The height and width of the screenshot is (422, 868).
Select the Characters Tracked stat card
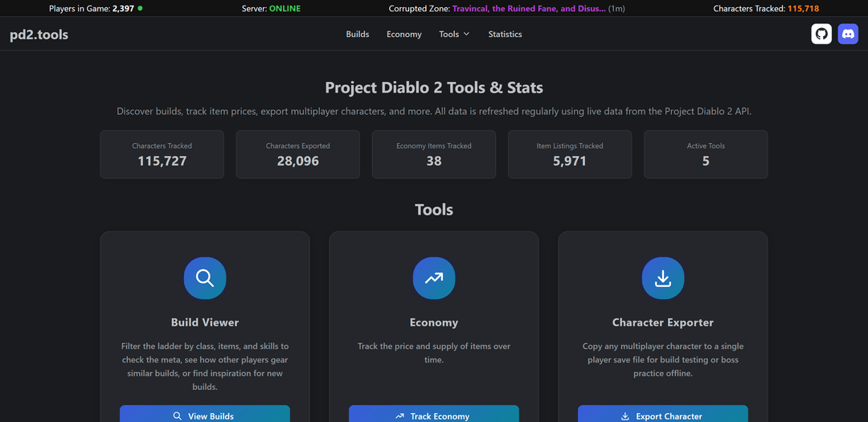click(162, 154)
